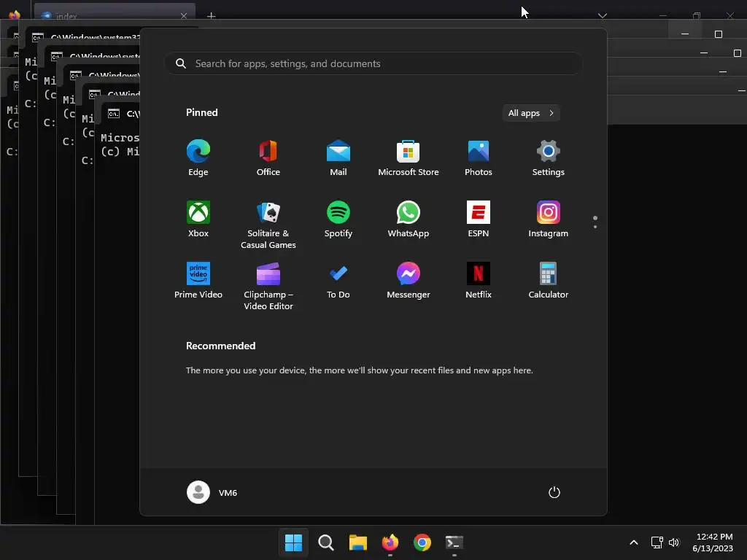
Task: Launch the ESPN app
Action: (479, 219)
